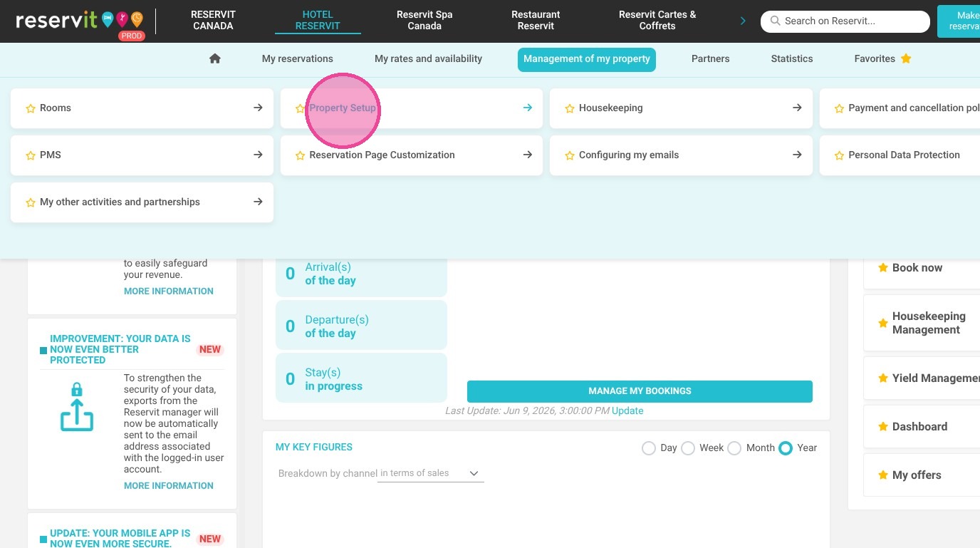Click 'IMPROVEMENT: YOUR DATA IS NOW' notice title
Screen dimensions: 980x548
tap(120, 349)
